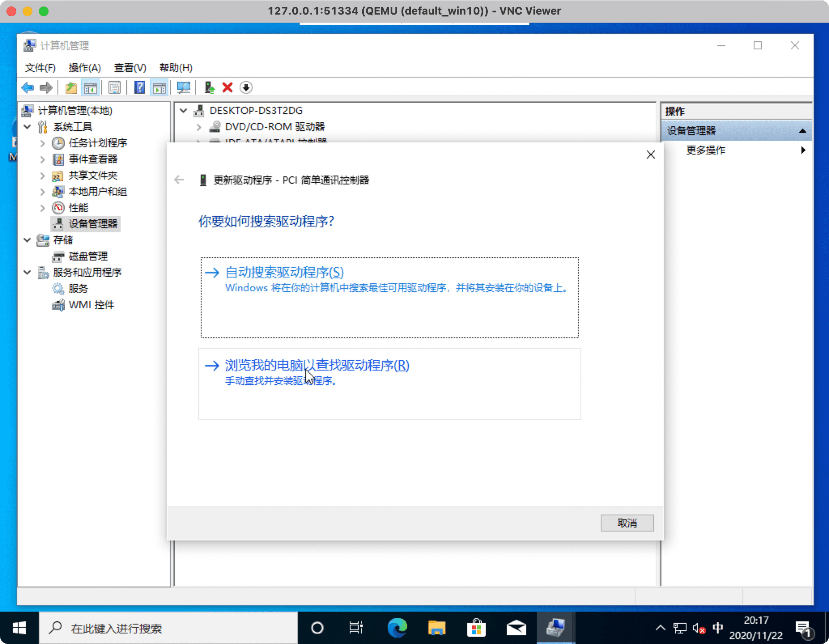Click the up one level folder icon
The image size is (829, 644).
71,87
